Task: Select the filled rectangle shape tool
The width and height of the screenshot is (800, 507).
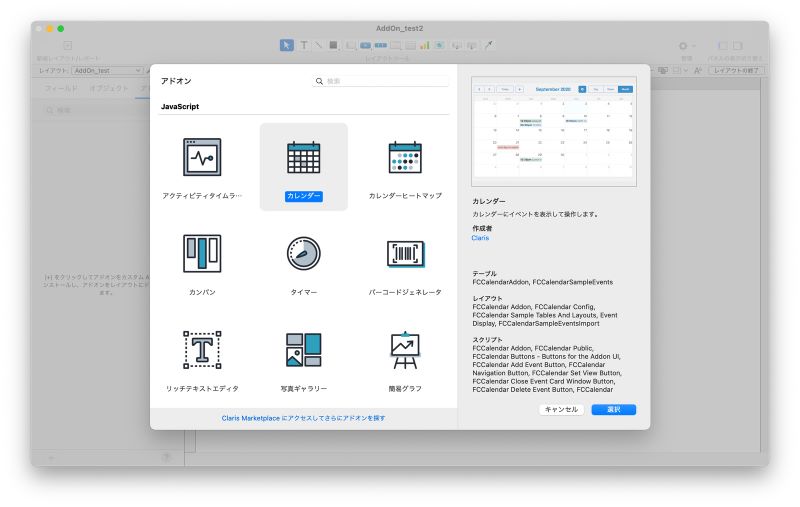Action: click(x=333, y=45)
